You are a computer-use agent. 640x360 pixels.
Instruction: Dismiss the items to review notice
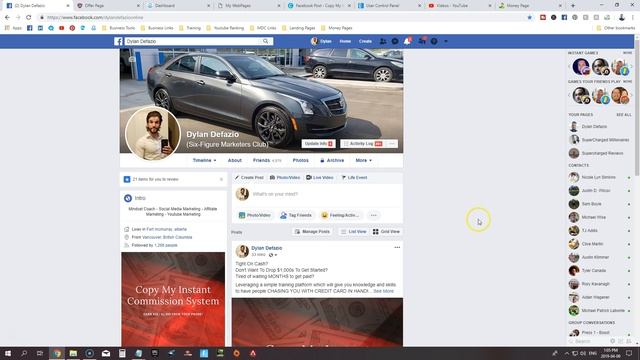pos(221,179)
